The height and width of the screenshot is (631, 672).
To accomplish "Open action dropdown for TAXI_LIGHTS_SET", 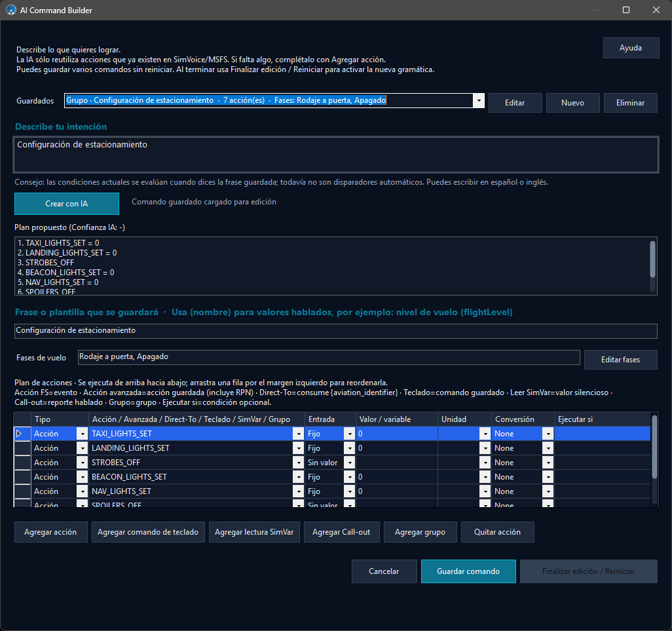I will [x=298, y=434].
